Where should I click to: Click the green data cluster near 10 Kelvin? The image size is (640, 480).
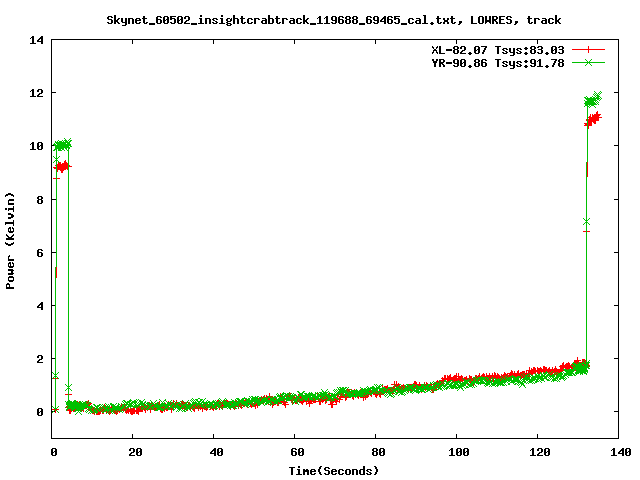tap(62, 144)
